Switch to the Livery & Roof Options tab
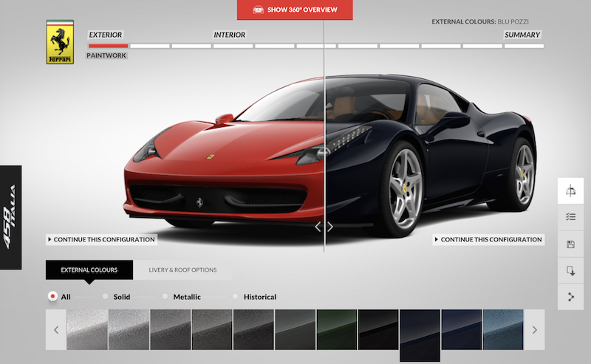591x364 pixels. pyautogui.click(x=182, y=269)
